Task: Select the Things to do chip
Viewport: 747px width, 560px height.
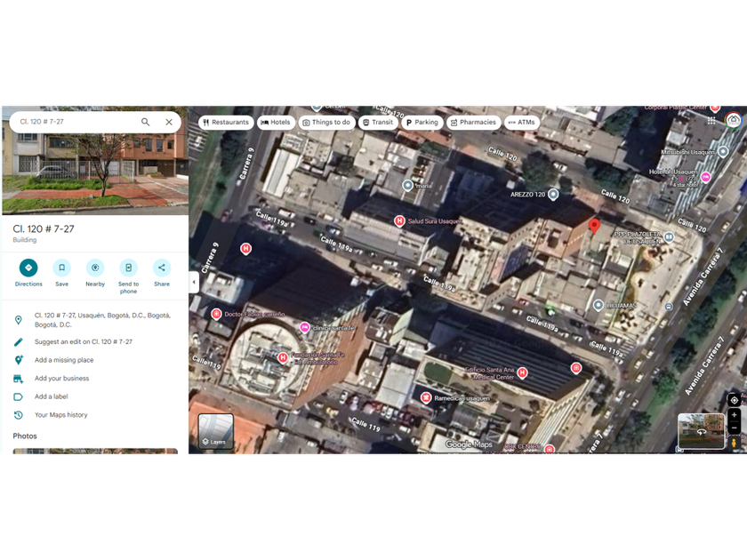Action: click(x=326, y=123)
